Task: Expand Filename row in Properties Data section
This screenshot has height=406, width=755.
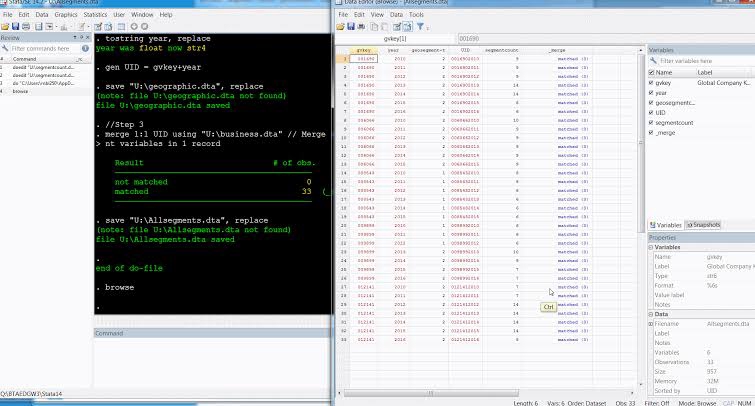Action: click(x=651, y=324)
